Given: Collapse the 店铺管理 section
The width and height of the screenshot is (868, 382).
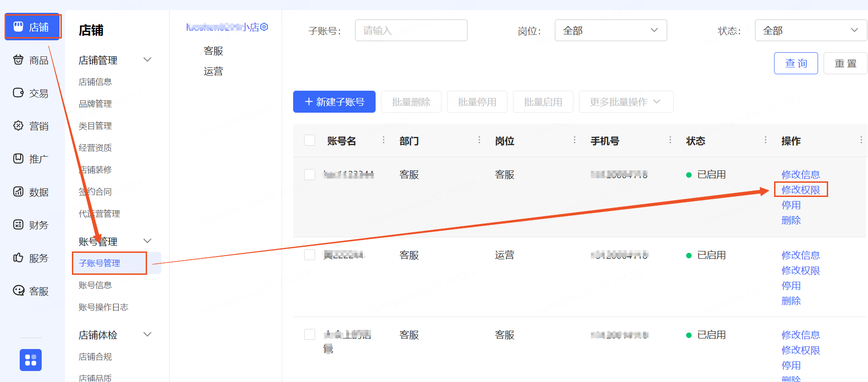Looking at the screenshot, I should click(147, 60).
